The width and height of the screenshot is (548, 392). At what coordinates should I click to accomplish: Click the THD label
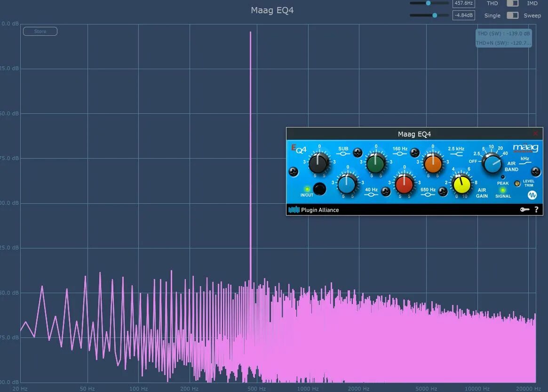pos(492,3)
